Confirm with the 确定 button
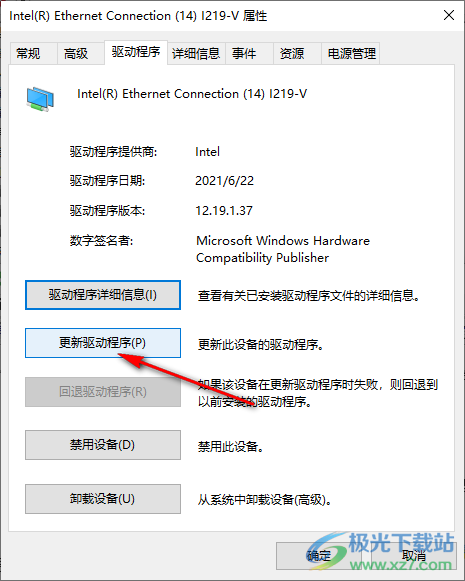Screen dimensions: 465x581 tap(319, 555)
